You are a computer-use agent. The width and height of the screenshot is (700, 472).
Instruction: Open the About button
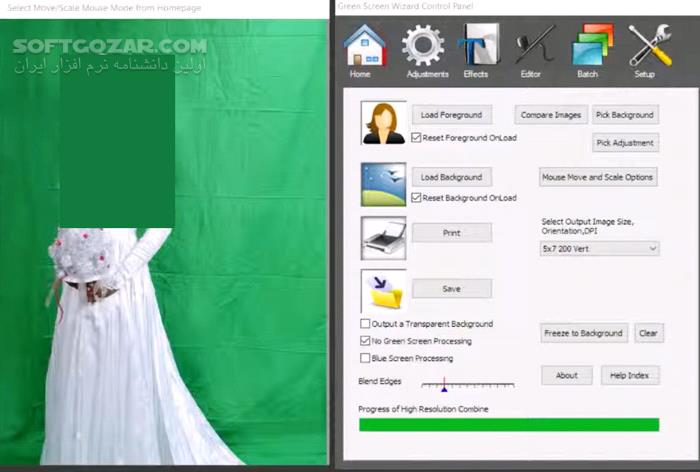(567, 375)
